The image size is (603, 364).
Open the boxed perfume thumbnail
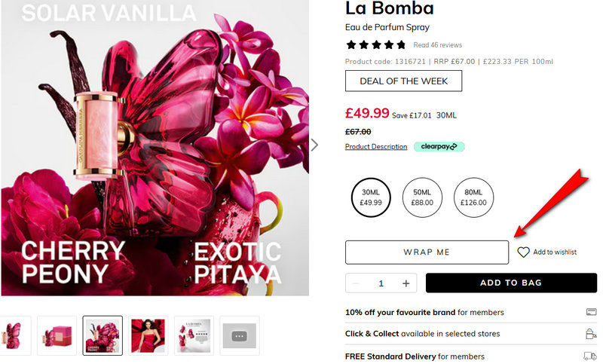coord(57,335)
